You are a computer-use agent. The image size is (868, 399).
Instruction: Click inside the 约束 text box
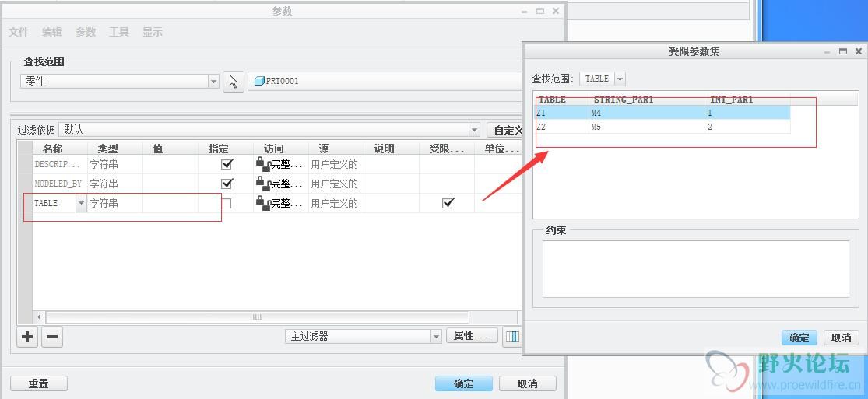[x=695, y=269]
